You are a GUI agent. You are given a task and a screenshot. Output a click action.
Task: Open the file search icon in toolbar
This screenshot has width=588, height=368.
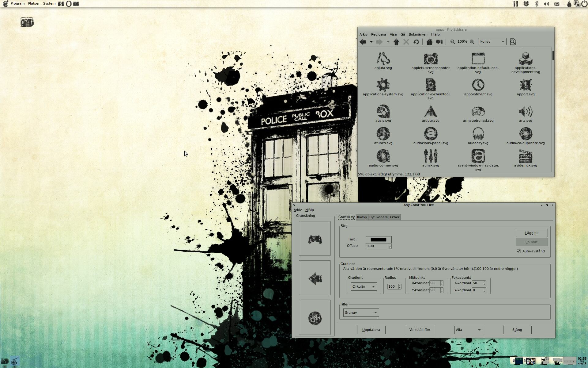point(513,42)
